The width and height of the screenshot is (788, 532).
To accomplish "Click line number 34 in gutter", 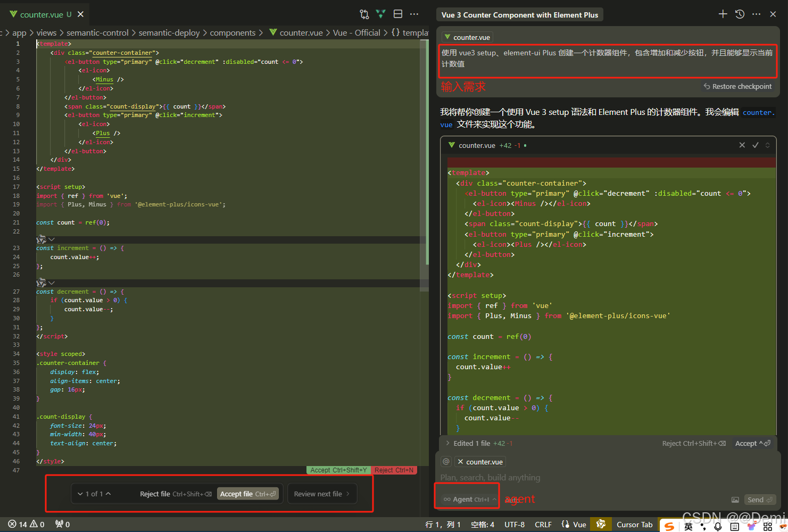I will (x=16, y=354).
